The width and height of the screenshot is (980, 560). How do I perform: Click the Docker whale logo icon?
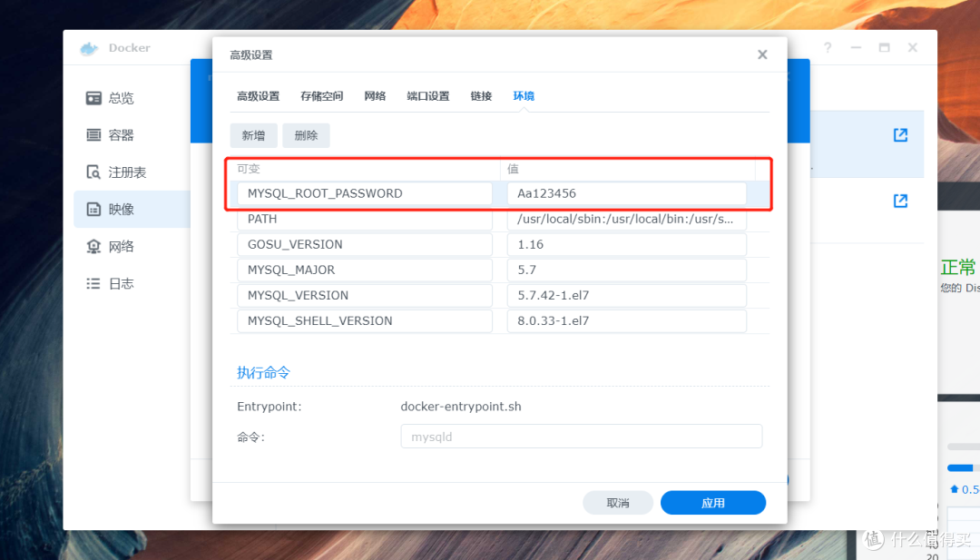coord(89,48)
